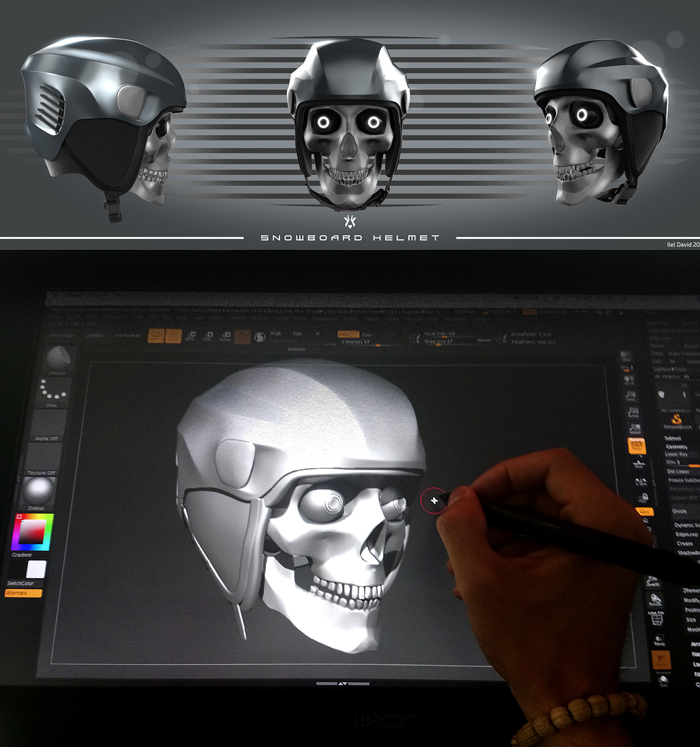Collapse the Geometry section
Viewport: 700px width, 747px height.
tap(676, 446)
